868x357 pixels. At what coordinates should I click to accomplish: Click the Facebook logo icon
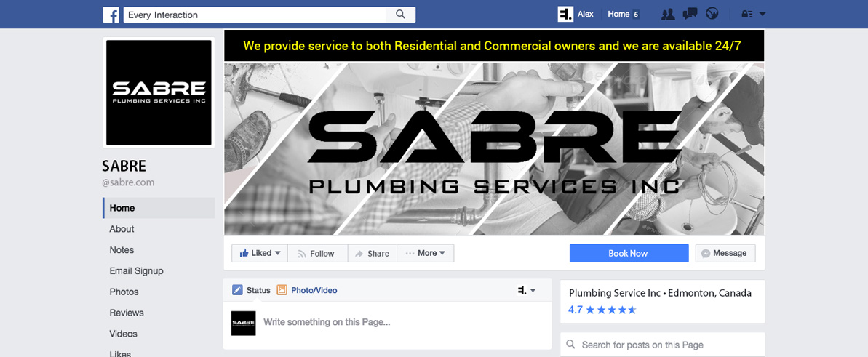coord(111,15)
